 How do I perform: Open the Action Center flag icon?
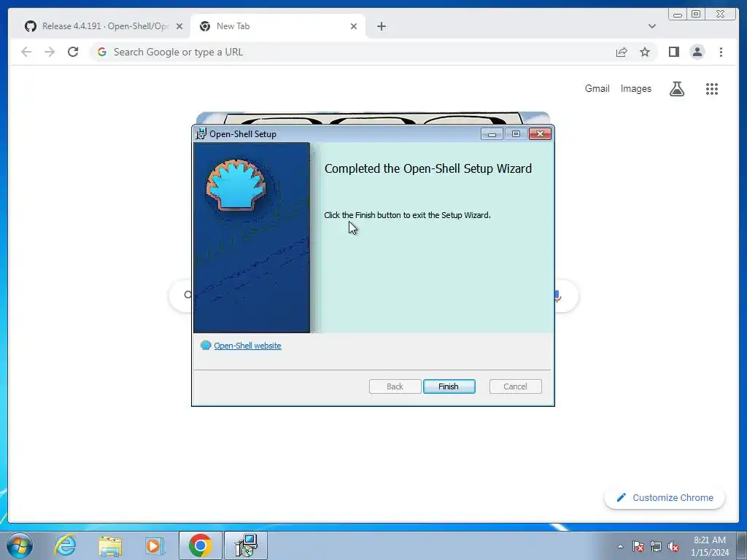[638, 546]
